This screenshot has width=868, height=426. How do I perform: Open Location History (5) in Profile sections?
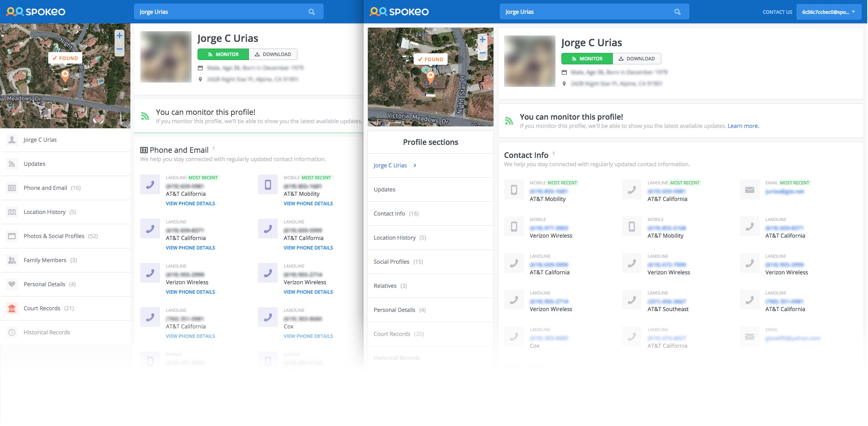430,238
